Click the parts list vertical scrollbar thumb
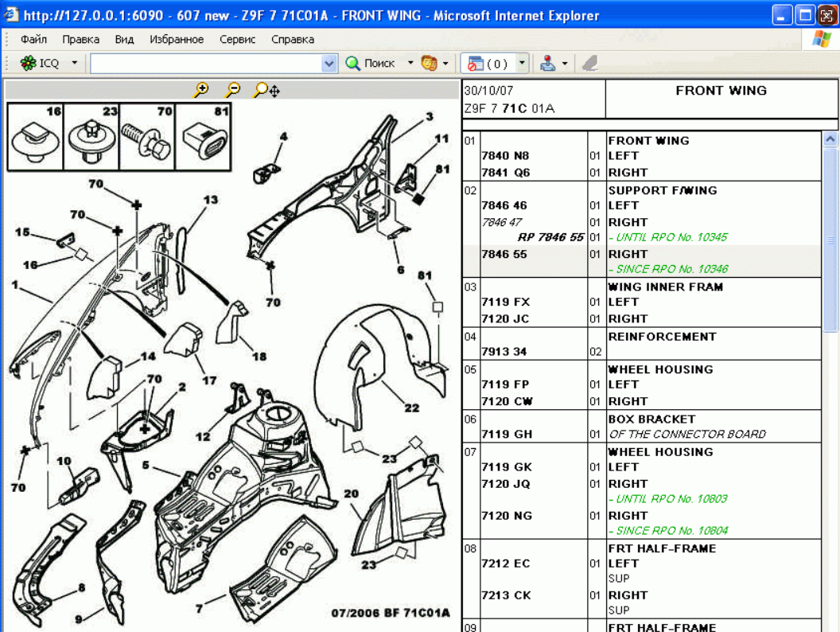The image size is (840, 632). [830, 239]
